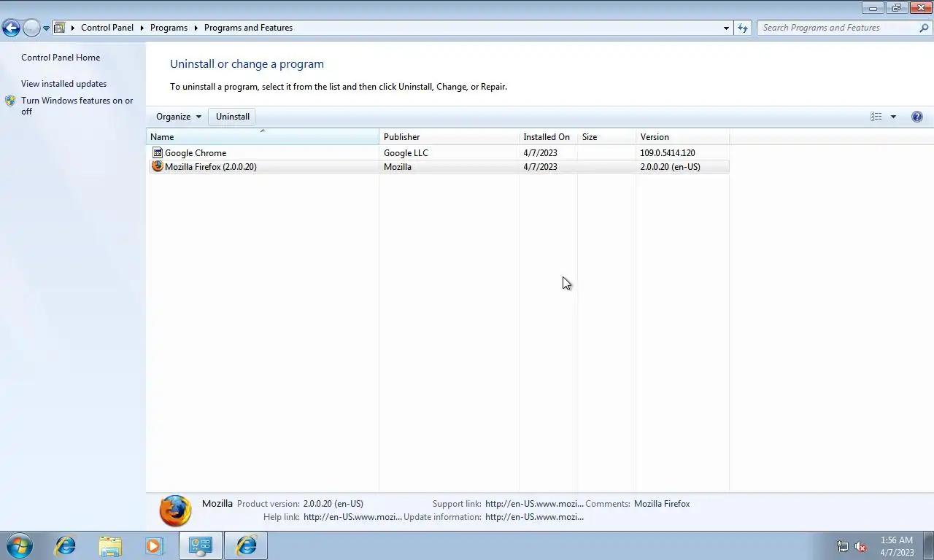
Task: Refresh the Programs and Features view
Action: 743,28
